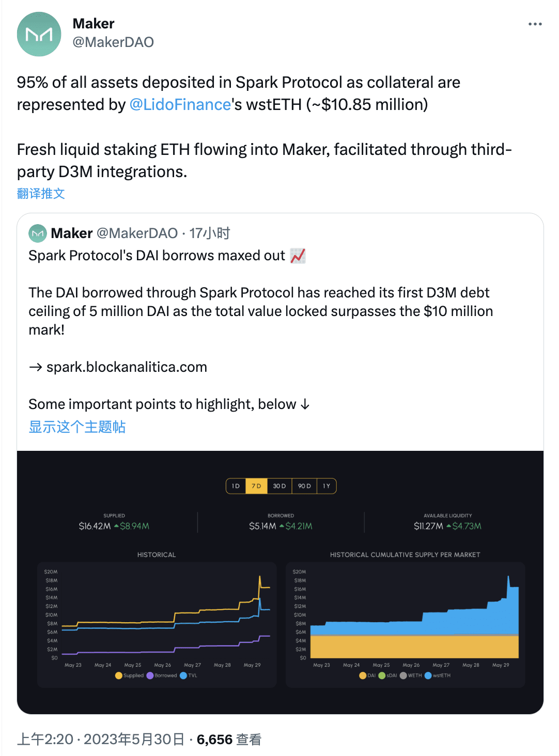This screenshot has height=756, width=559.
Task: Open the tweet options ellipsis menu
Action: click(x=536, y=23)
